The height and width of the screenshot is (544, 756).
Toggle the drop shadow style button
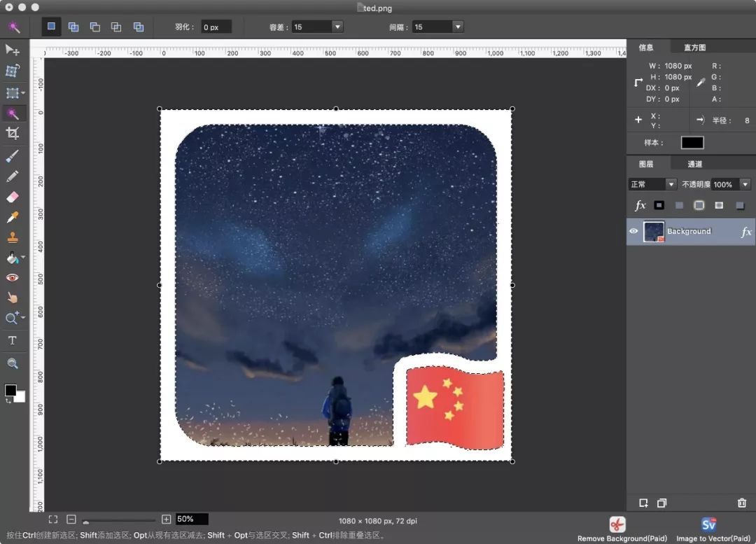pos(740,206)
